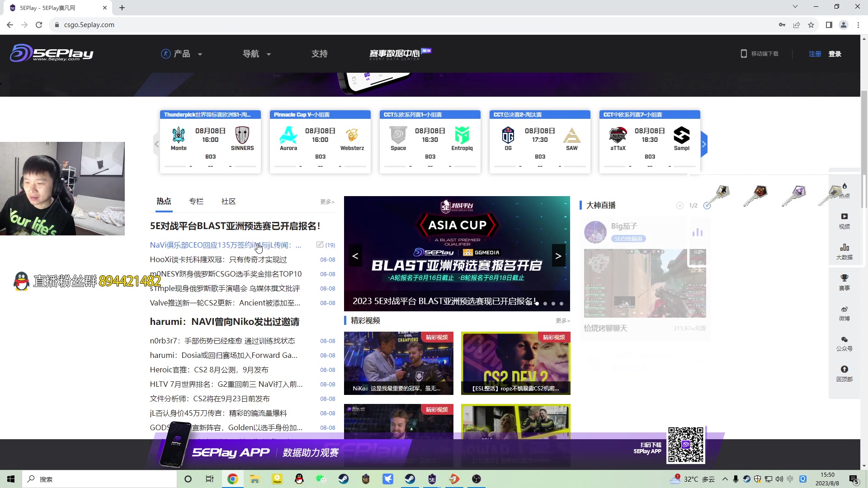Open Chrome from the taskbar
This screenshot has width=868, height=488.
tap(232, 479)
